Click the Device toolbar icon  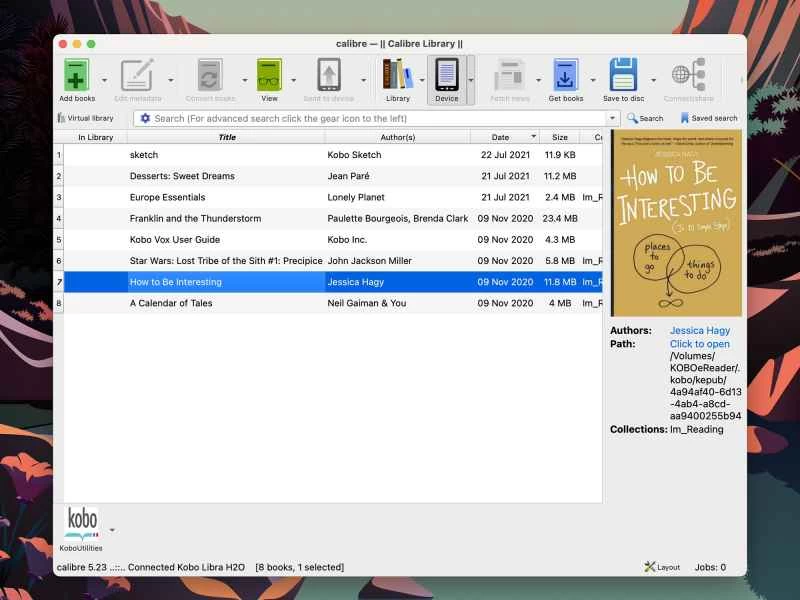(x=446, y=76)
